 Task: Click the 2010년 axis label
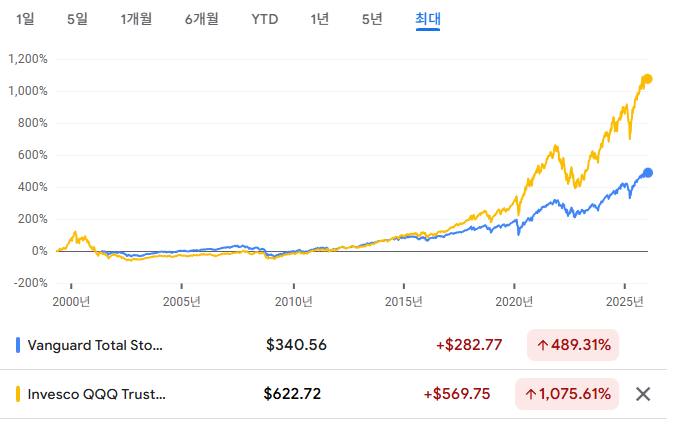pos(293,302)
